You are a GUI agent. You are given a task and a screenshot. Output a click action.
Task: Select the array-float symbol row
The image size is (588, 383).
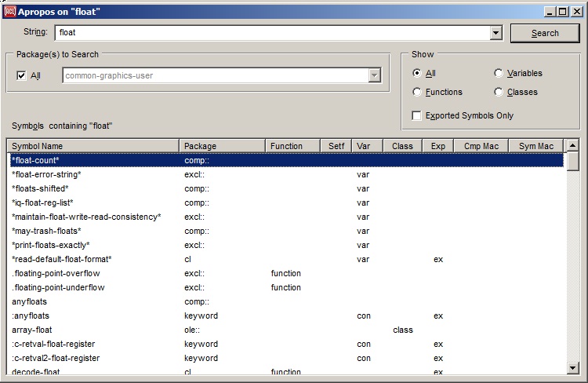(32, 330)
